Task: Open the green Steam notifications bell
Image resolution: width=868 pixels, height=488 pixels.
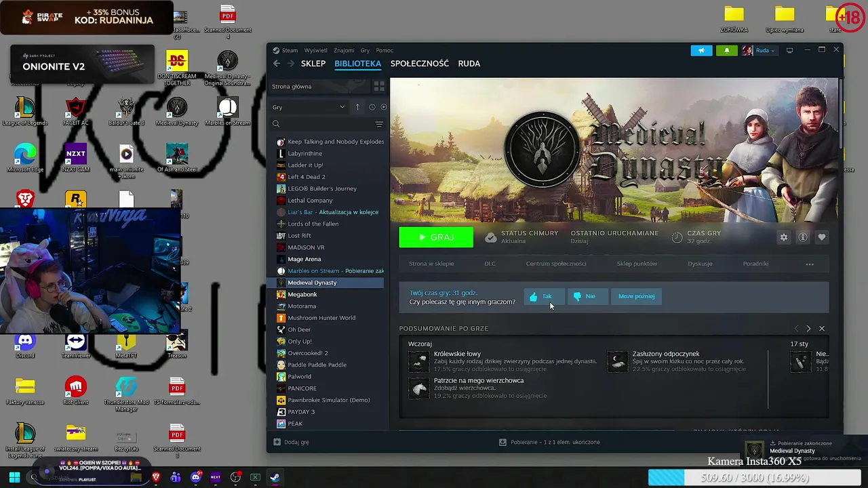Action: click(726, 50)
